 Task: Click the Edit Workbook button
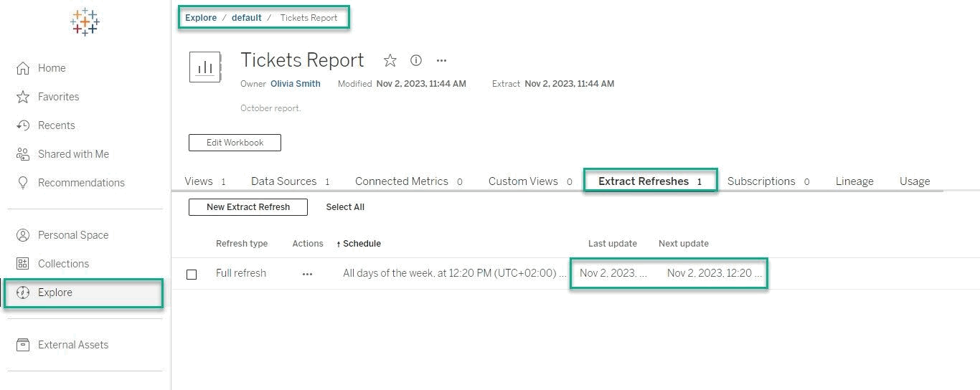[x=235, y=143]
